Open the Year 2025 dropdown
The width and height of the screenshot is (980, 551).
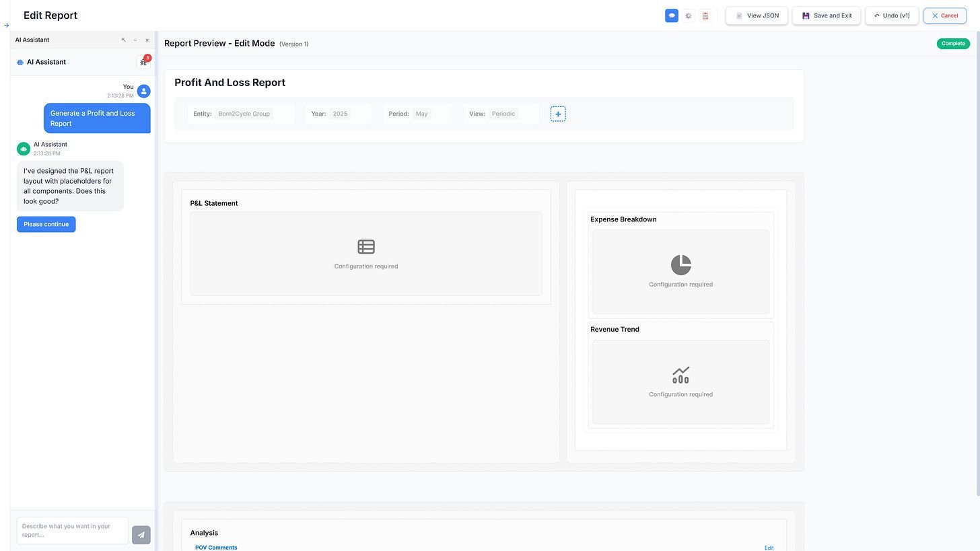pyautogui.click(x=340, y=114)
